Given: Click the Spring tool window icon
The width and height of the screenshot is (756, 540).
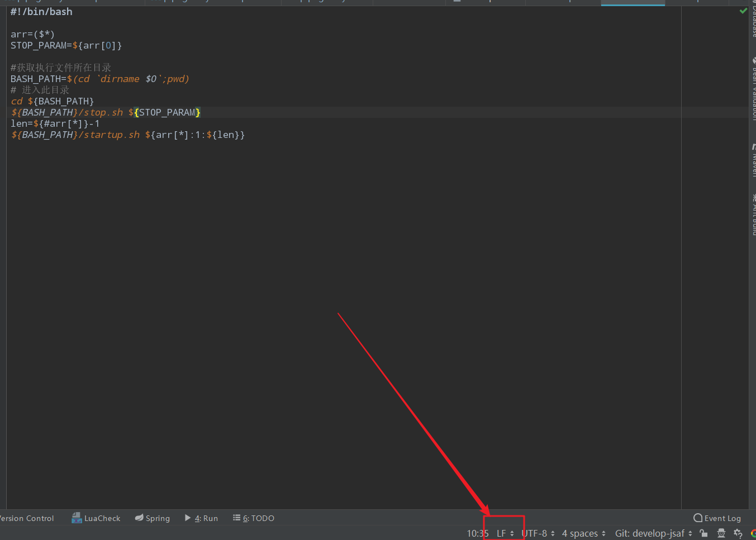Looking at the screenshot, I should pyautogui.click(x=152, y=518).
